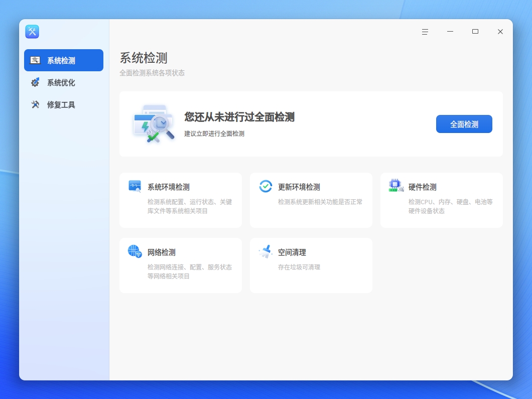Click description starting 检测CPU、内存
This screenshot has height=399, width=532.
click(x=450, y=206)
